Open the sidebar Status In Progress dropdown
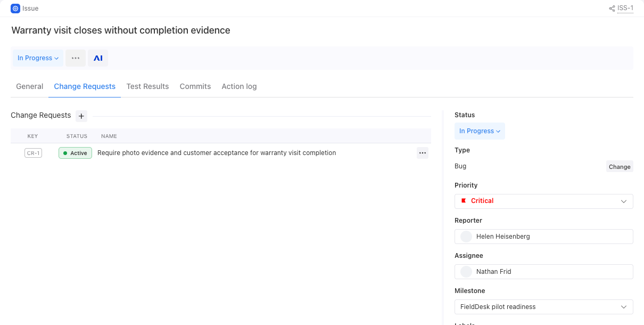The width and height of the screenshot is (644, 325). coord(480,131)
